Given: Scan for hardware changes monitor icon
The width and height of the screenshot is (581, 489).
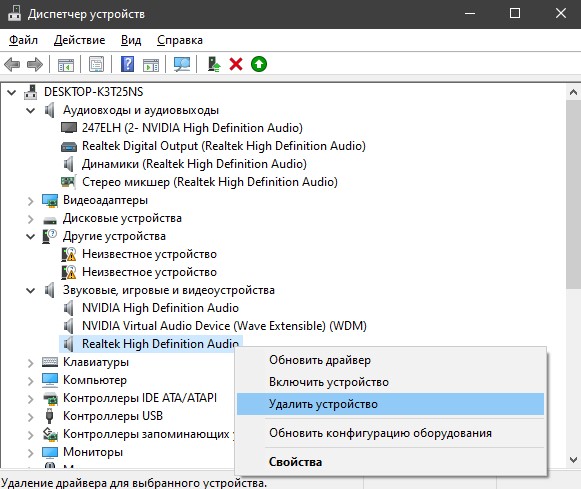Looking at the screenshot, I should point(182,64).
